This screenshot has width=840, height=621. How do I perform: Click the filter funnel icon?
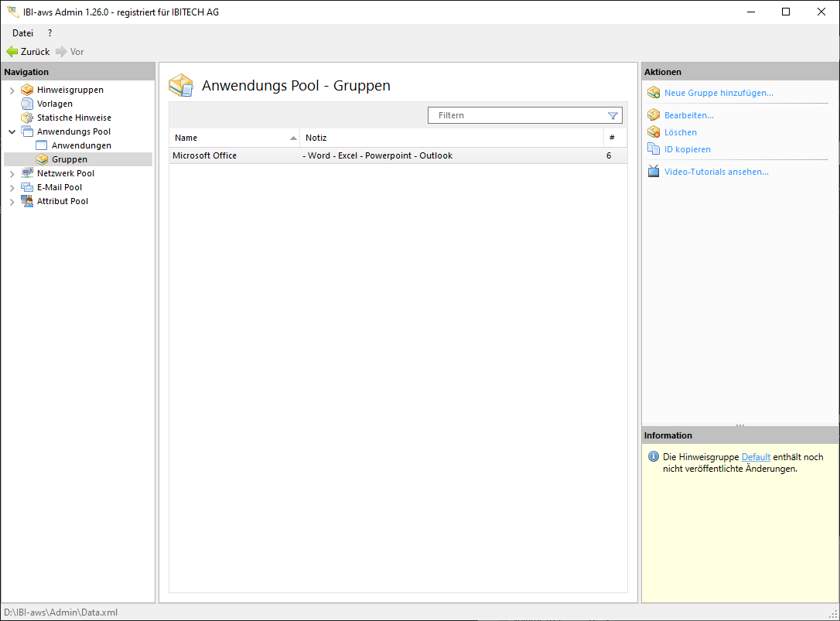(613, 115)
